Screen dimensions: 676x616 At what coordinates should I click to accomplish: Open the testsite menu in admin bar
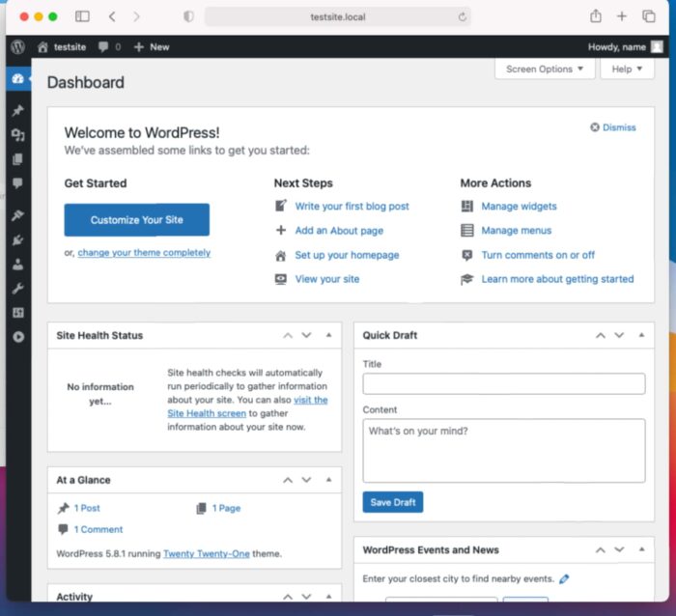tap(62, 46)
